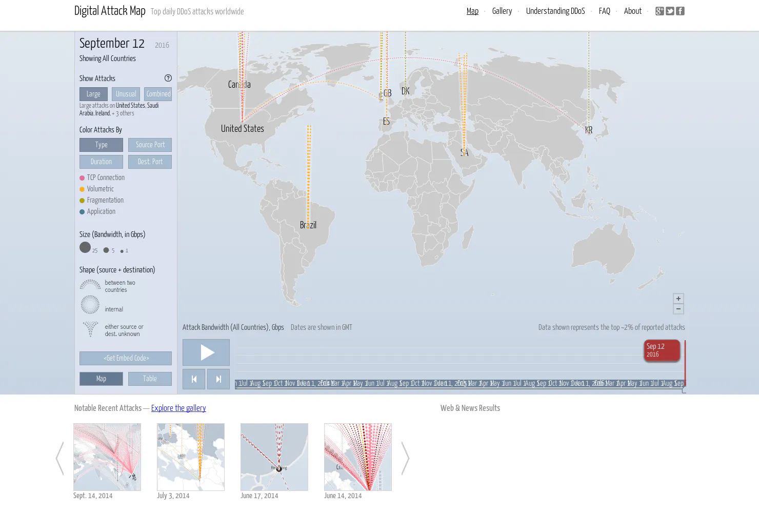Color attacks by Type
Viewport: 759px width, 532px height.
101,145
